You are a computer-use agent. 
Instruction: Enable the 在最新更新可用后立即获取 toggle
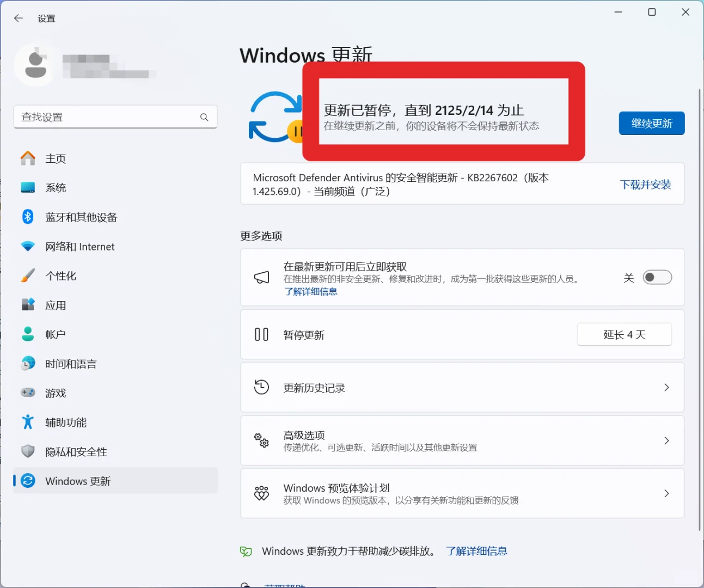657,277
